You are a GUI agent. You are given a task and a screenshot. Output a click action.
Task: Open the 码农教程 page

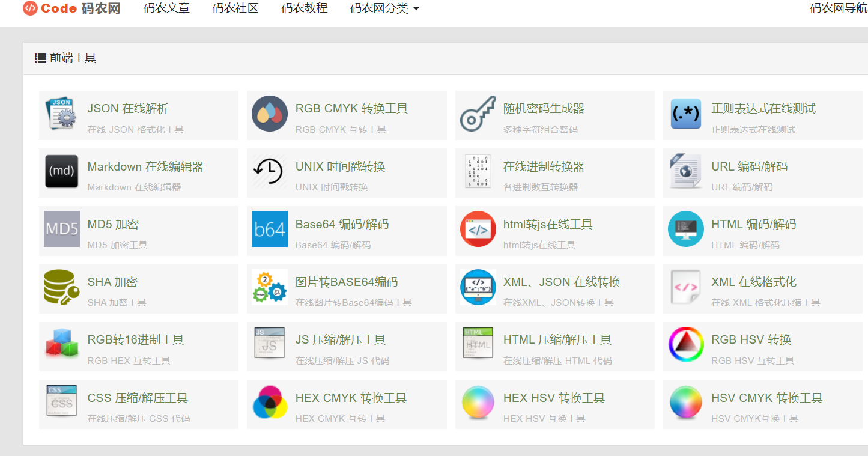(303, 8)
